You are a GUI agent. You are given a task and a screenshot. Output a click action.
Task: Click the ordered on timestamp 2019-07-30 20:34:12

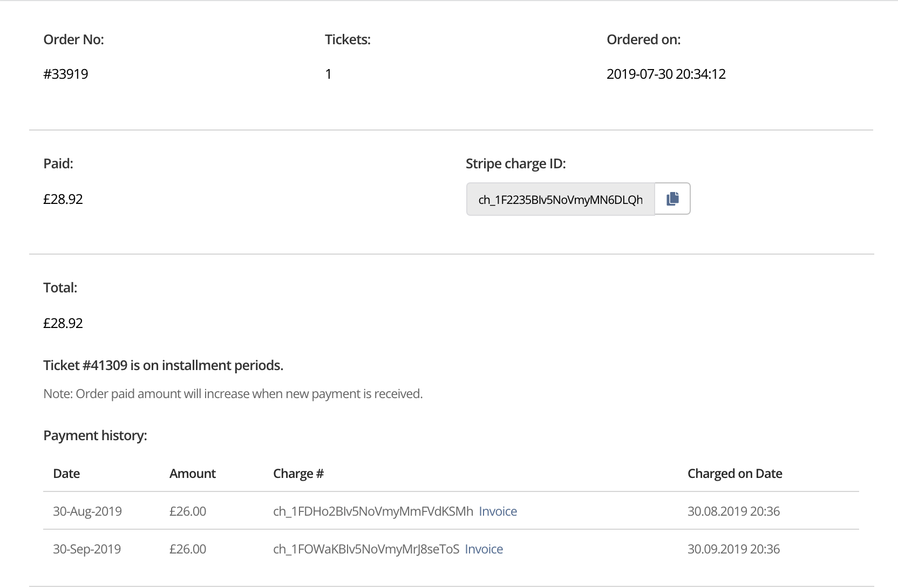point(666,74)
